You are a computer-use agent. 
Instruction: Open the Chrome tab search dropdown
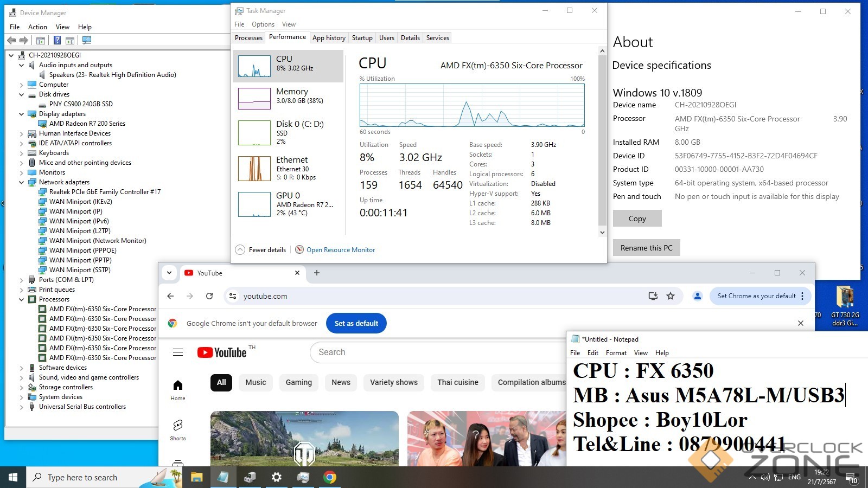click(169, 273)
